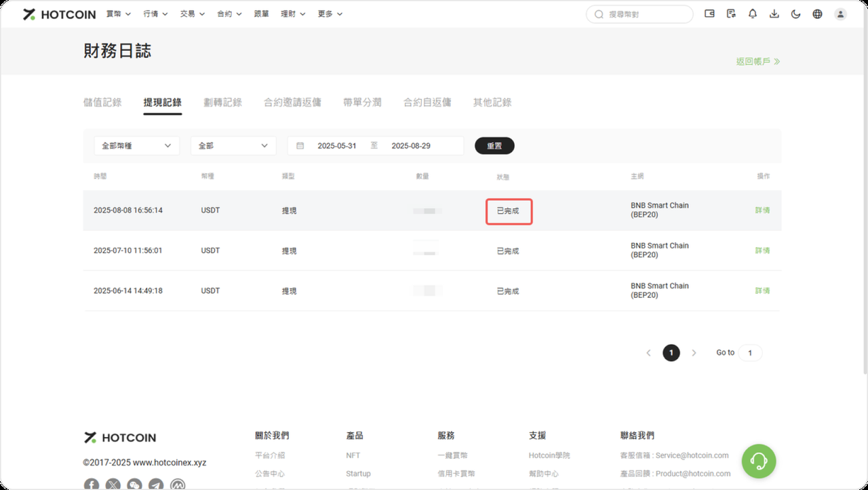868x490 pixels.
Task: Switch to the 儲值記錄 tab
Action: pos(102,102)
